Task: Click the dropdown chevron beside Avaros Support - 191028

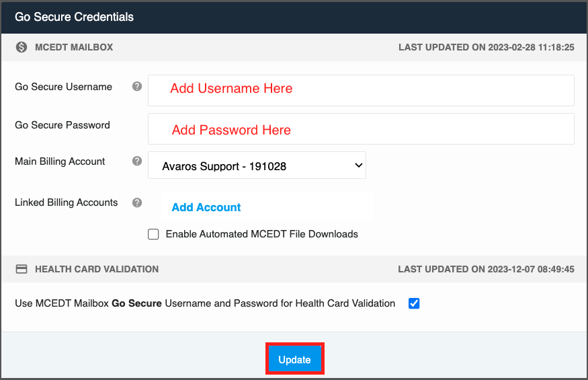Action: [358, 165]
